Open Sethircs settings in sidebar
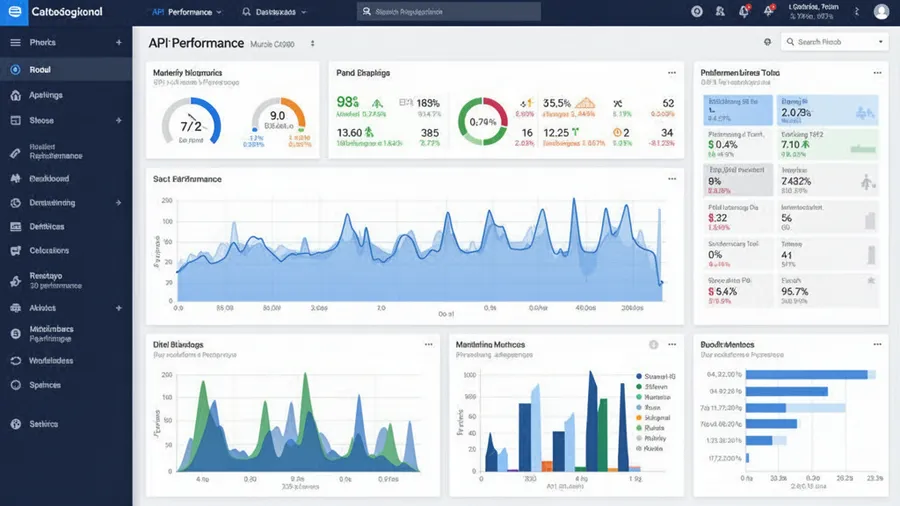This screenshot has height=506, width=900. pos(66,424)
